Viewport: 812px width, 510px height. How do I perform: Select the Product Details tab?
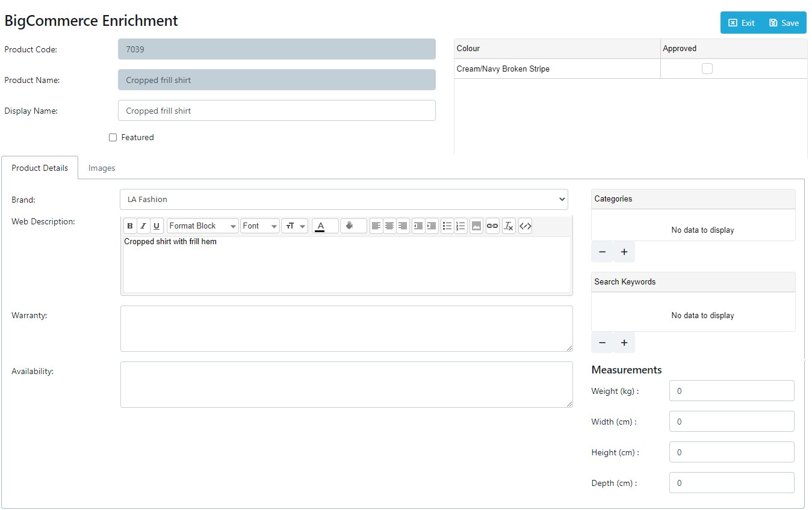point(40,168)
